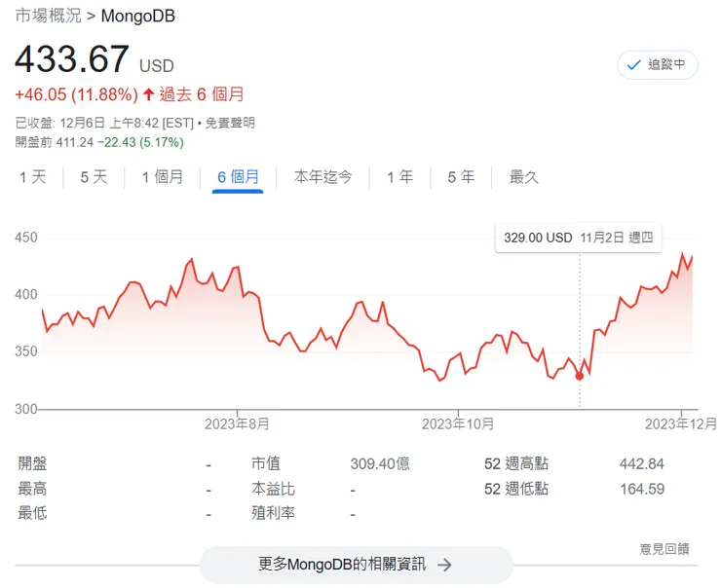This screenshot has height=588, width=721.
Task: Click the checkmark icon in 追蹤中 button
Action: pyautogui.click(x=633, y=65)
